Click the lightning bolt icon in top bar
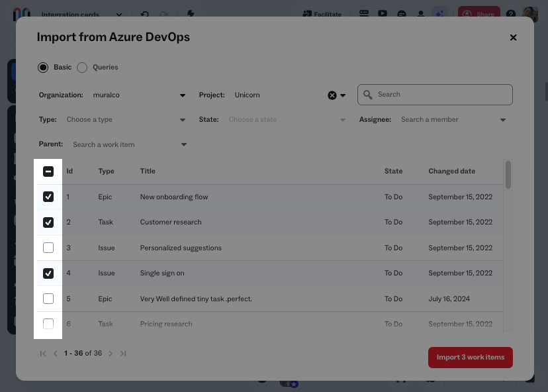548x392 pixels. 191,14
